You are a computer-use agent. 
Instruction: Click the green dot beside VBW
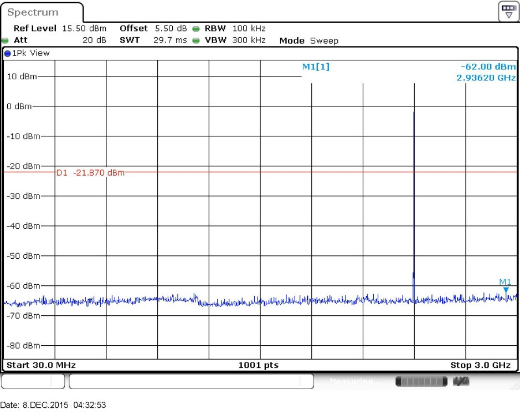point(196,40)
